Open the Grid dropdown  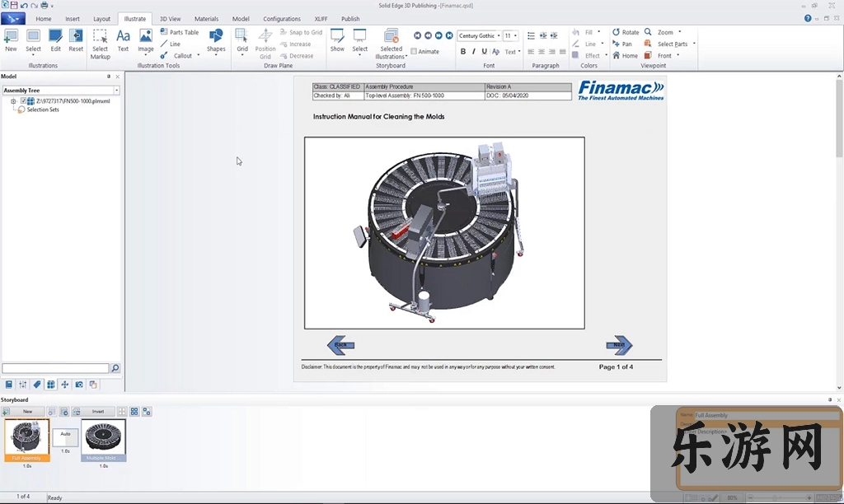tap(242, 55)
